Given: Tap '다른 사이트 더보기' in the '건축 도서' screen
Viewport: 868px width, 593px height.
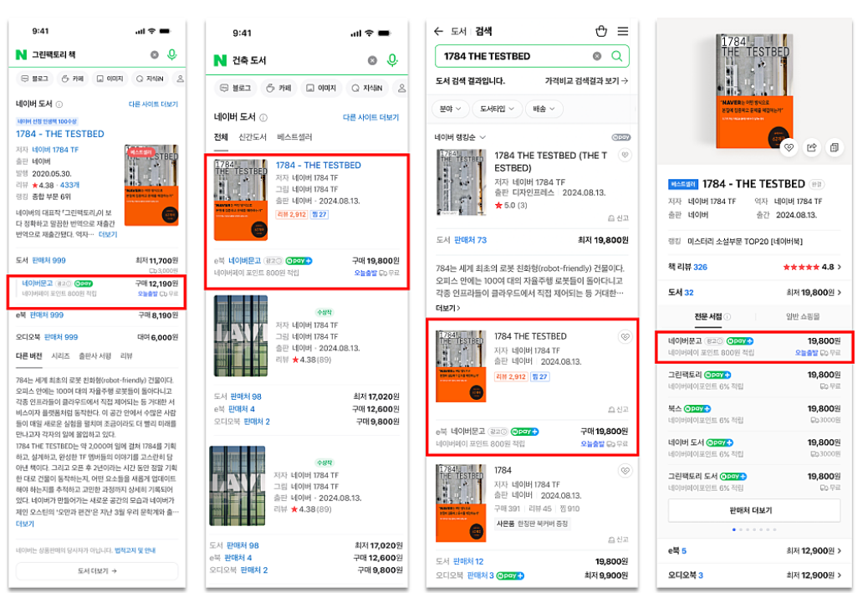Looking at the screenshot, I should (x=371, y=117).
